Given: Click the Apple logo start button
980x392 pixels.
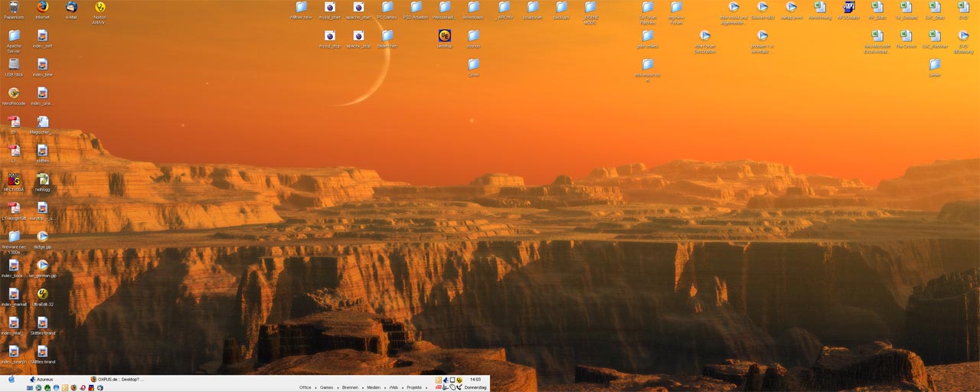Looking at the screenshot, I should point(11,379).
